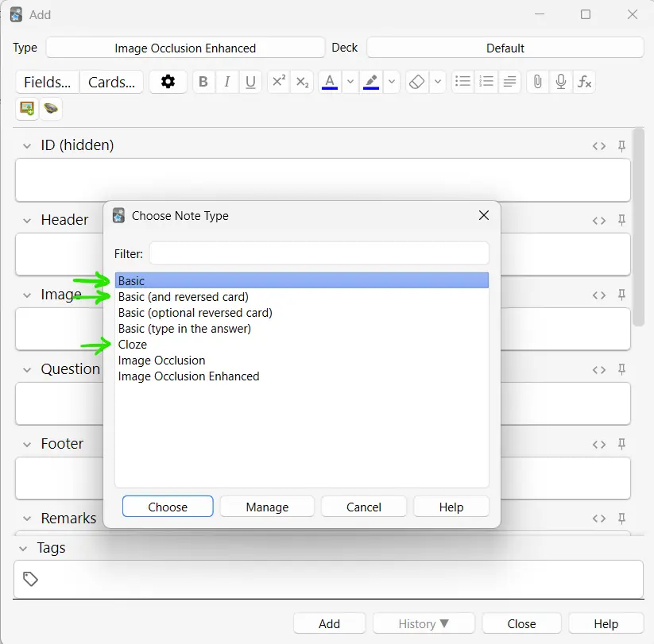The image size is (654, 644).
Task: Open the note Type selector button
Action: (185, 48)
